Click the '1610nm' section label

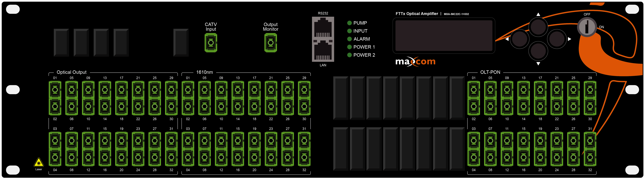pyautogui.click(x=204, y=72)
